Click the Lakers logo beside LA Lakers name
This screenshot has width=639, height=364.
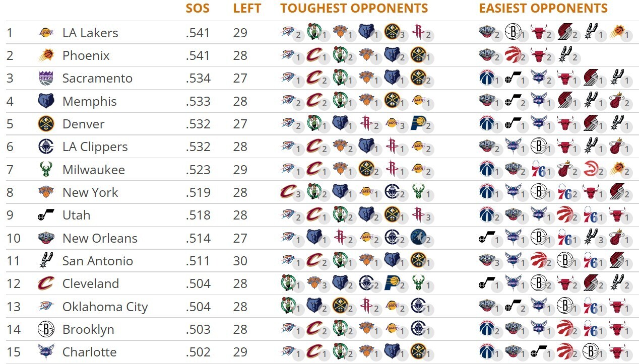point(46,33)
